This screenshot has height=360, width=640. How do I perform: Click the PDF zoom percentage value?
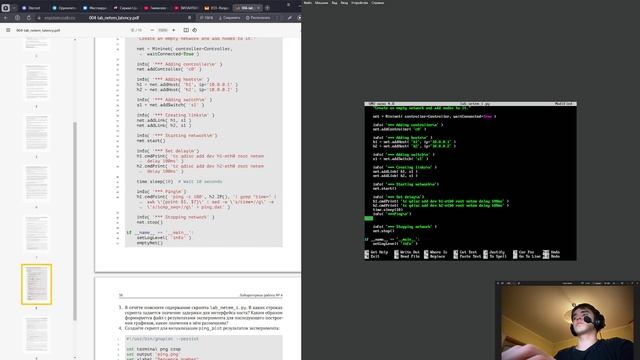pos(163,30)
